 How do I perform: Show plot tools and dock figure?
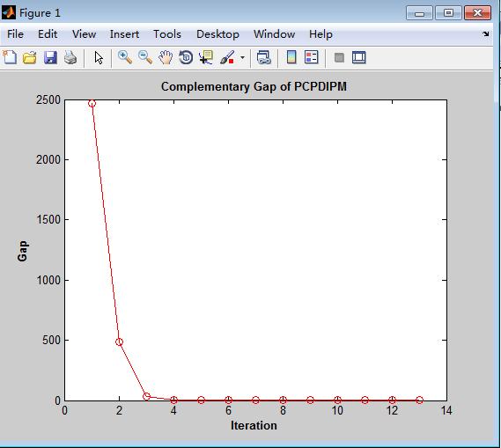pyautogui.click(x=359, y=58)
